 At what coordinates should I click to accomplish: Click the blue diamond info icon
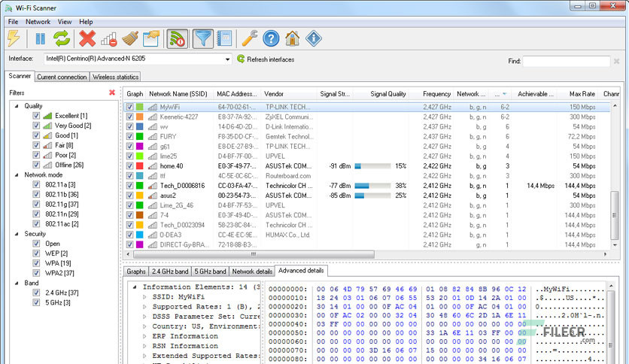[x=314, y=39]
